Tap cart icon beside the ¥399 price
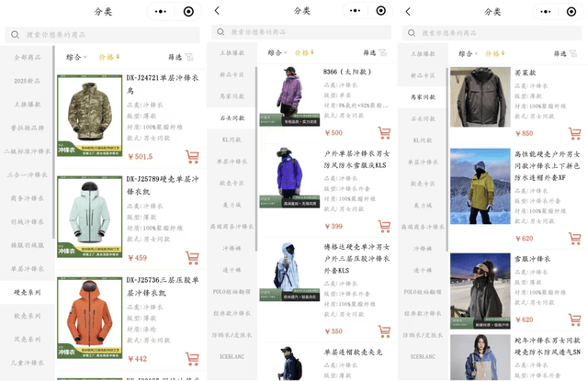This screenshot has width=588, height=381. [384, 226]
